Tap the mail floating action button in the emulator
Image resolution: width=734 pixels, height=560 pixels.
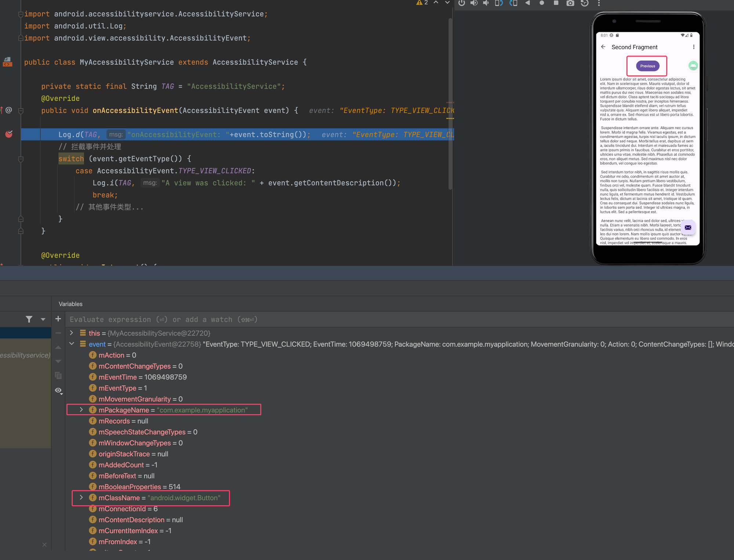click(688, 227)
